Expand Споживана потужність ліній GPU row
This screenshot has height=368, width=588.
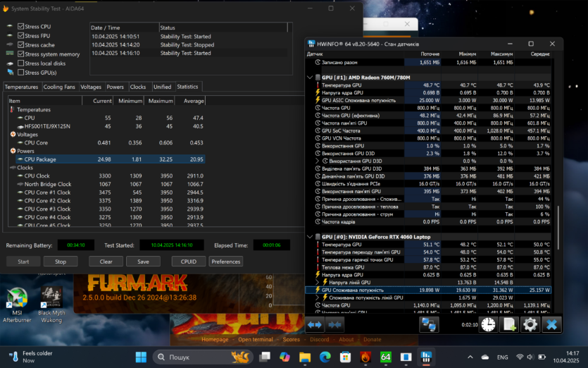318,298
